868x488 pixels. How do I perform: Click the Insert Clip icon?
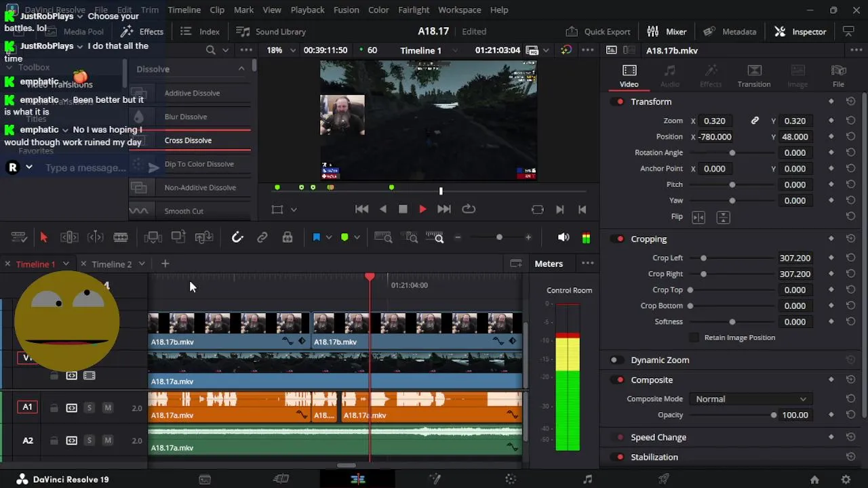click(x=153, y=237)
